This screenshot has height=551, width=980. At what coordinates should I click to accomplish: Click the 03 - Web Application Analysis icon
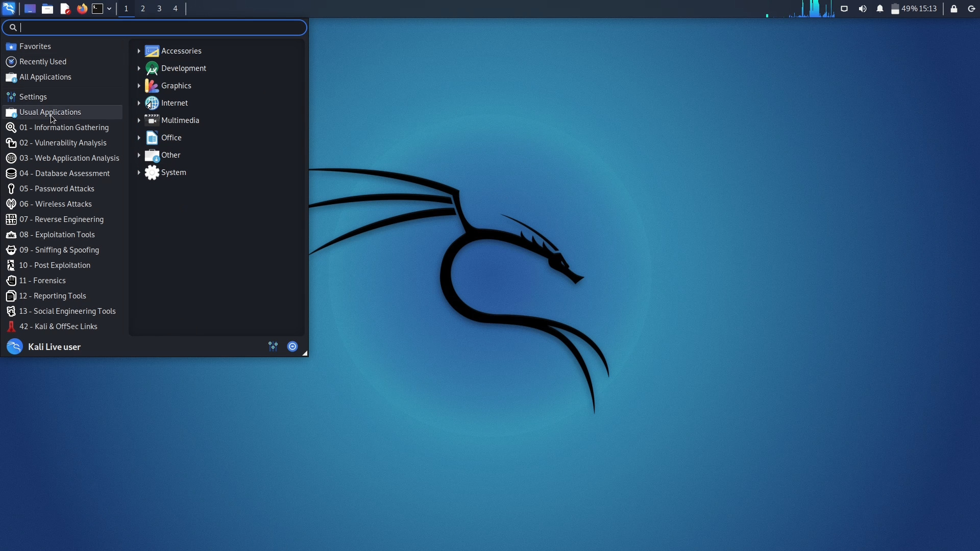[x=11, y=158]
